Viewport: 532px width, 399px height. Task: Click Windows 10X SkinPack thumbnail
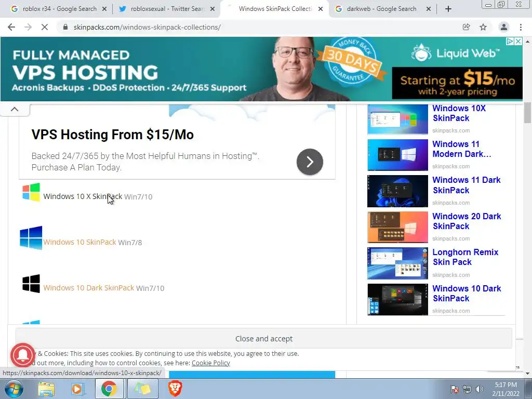pos(397,119)
